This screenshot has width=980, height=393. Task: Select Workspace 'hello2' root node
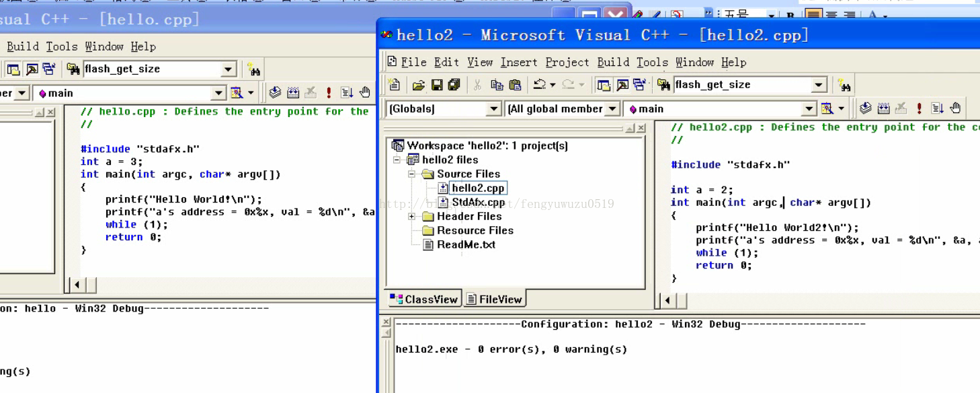click(x=487, y=146)
